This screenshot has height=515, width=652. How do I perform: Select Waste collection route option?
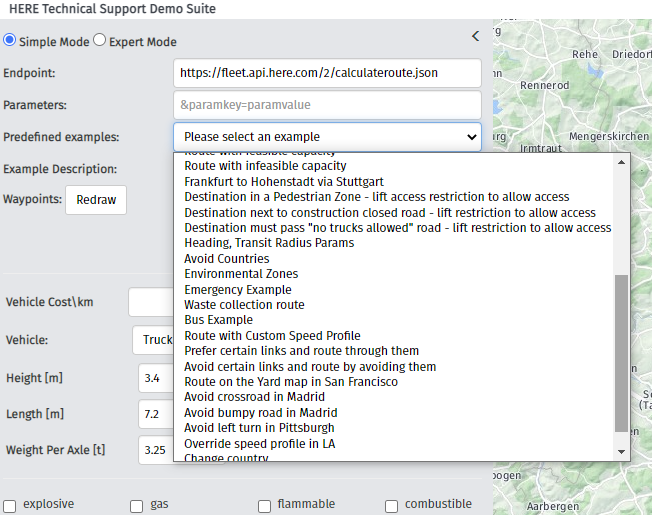[x=244, y=305]
